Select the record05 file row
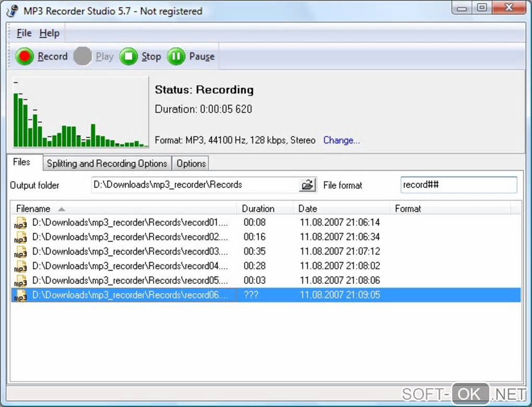The height and width of the screenshot is (407, 532). tap(266, 281)
